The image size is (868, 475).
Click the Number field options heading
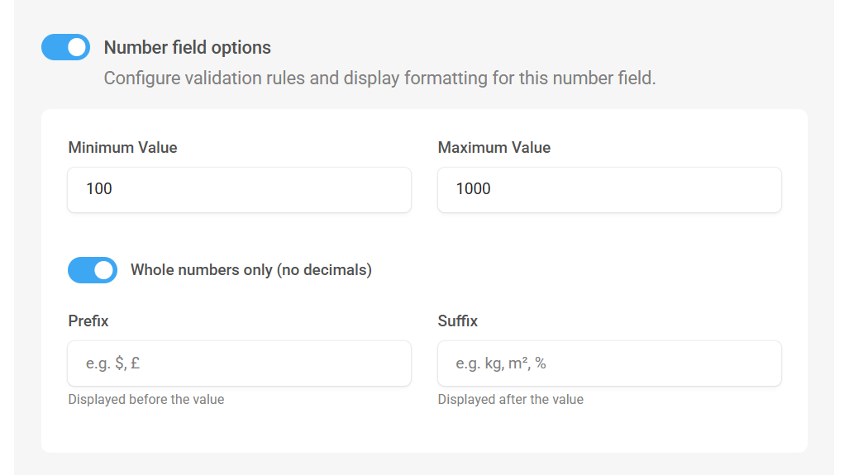[187, 48]
